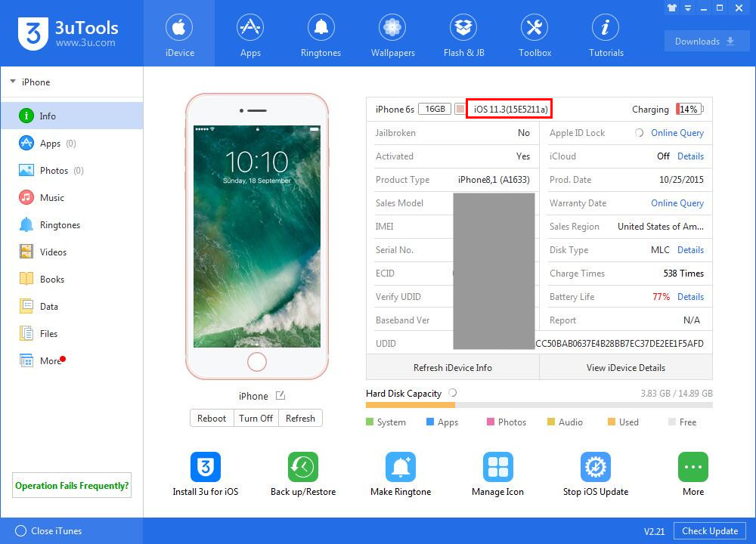The width and height of the screenshot is (756, 544).
Task: Open Apps in the sidebar
Action: click(72, 143)
